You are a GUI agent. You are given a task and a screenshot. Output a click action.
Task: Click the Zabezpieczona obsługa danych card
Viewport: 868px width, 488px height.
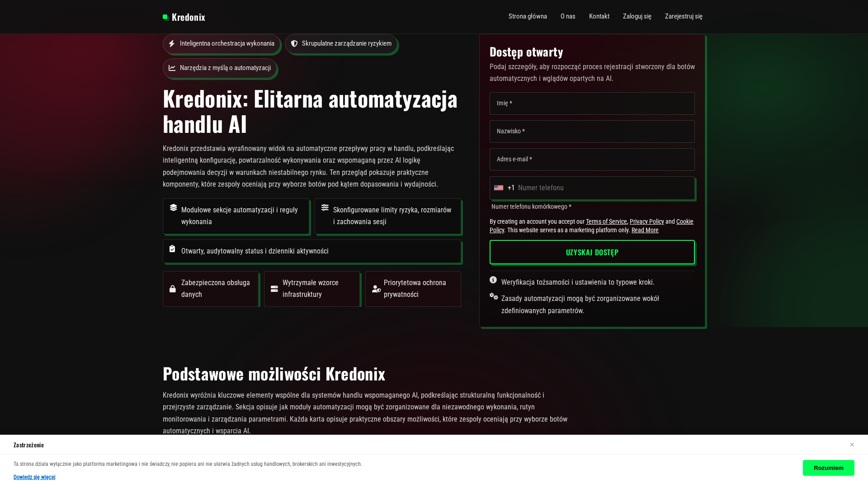[x=211, y=289]
